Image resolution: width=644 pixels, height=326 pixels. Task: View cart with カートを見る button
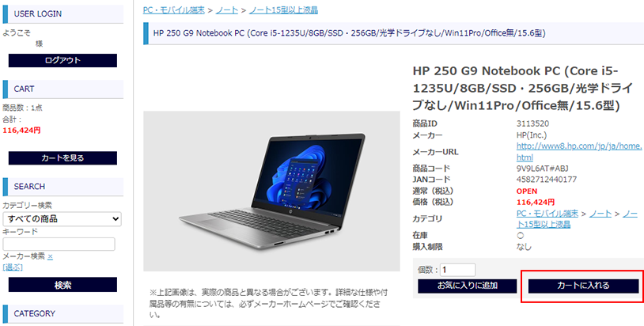click(63, 158)
